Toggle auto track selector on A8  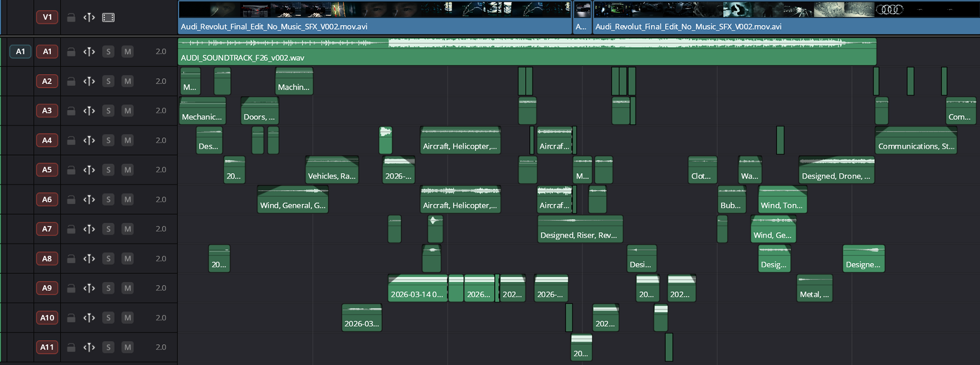coord(89,259)
